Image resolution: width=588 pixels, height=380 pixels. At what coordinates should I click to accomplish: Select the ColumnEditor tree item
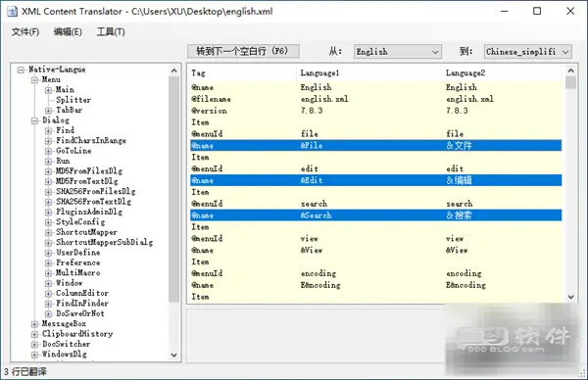82,293
